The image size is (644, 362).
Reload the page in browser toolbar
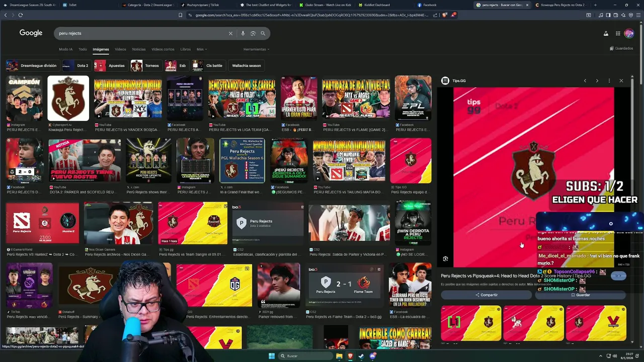click(21, 15)
